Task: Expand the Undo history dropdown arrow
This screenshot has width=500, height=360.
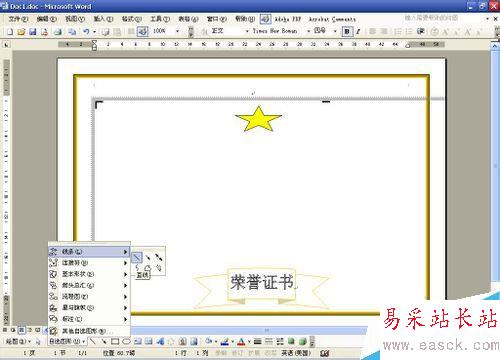Action: (95, 32)
